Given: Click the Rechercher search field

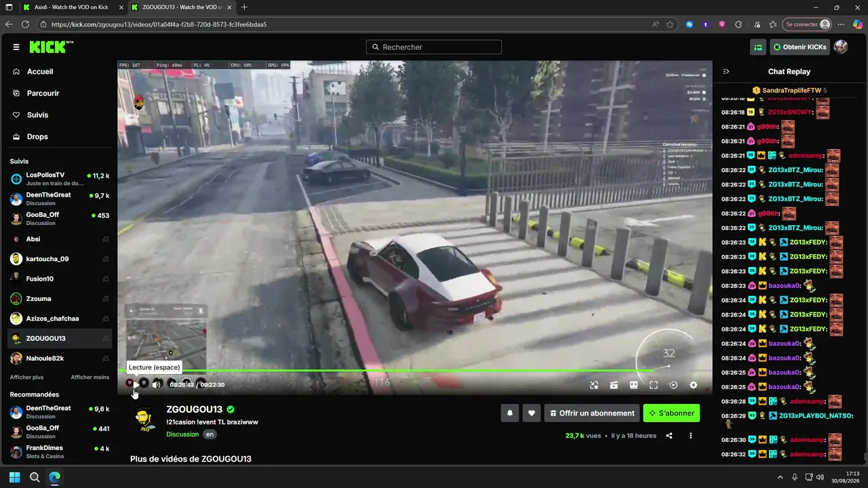Looking at the screenshot, I should 434,47.
